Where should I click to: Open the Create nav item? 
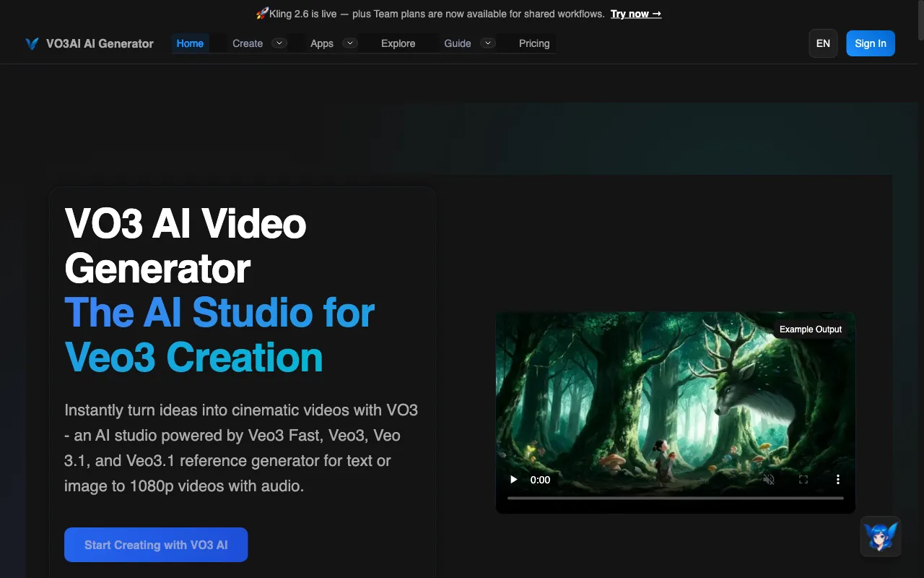coord(248,43)
